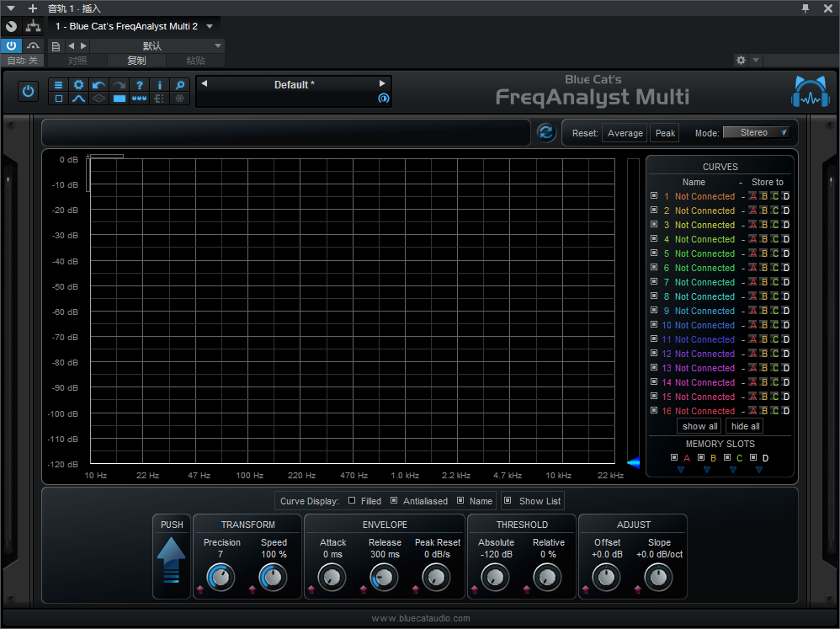Select previous plugin preset arrow

coord(204,83)
